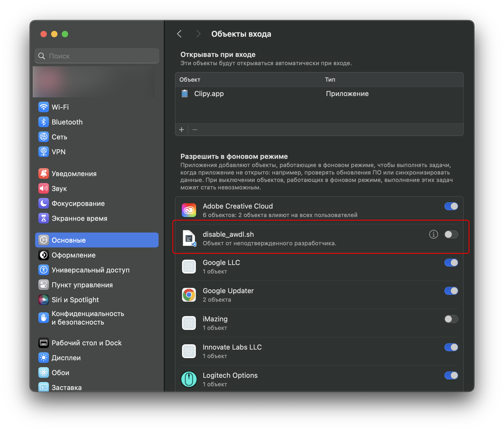Open Wi-Fi settings icon in sidebar
Screen dimensions: 504x431
coord(44,107)
